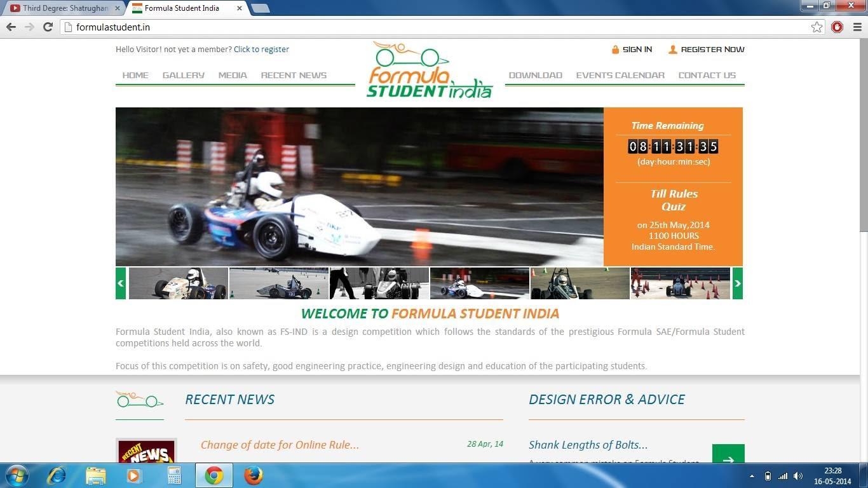Image resolution: width=868 pixels, height=488 pixels.
Task: Go back using the browser back arrow
Action: click(x=11, y=27)
